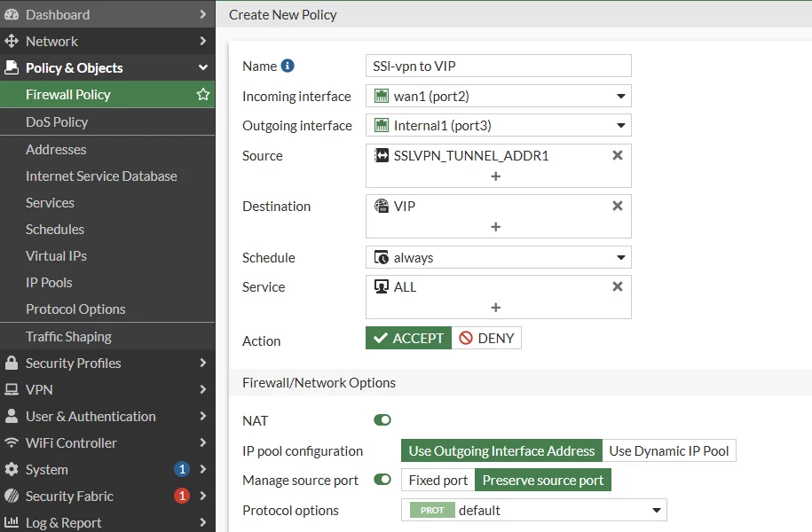Remove VIP from Destination
The image size is (812, 532).
tap(618, 206)
